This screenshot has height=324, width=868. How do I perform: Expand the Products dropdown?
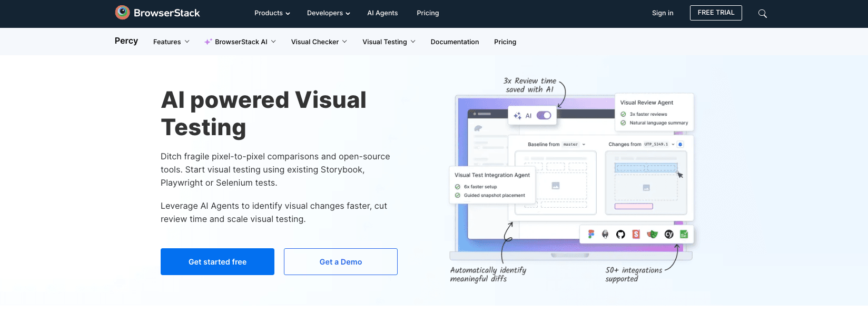coord(272,13)
